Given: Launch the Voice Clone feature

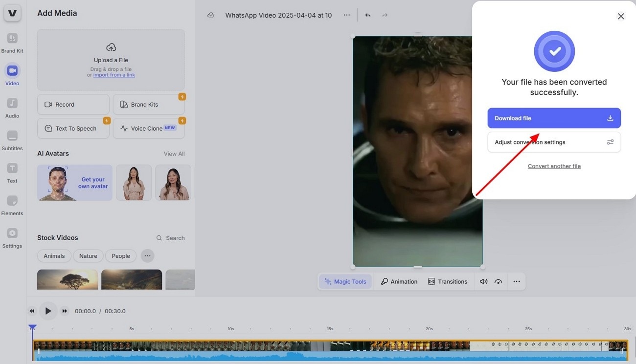Looking at the screenshot, I should tap(149, 128).
